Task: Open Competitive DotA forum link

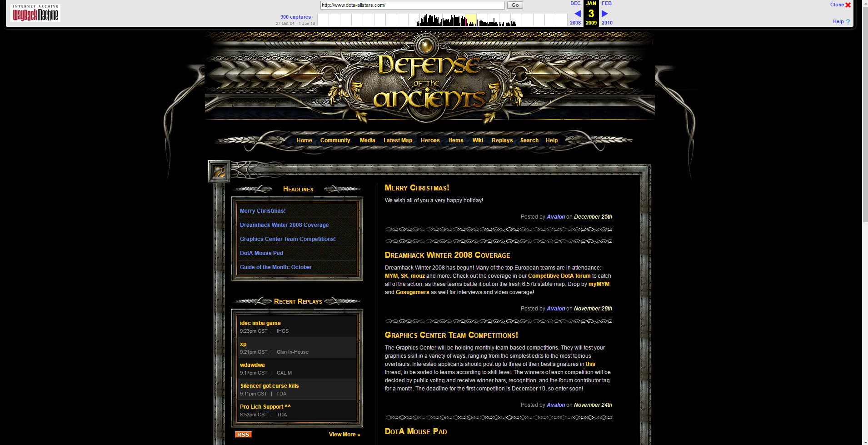Action: click(x=559, y=276)
